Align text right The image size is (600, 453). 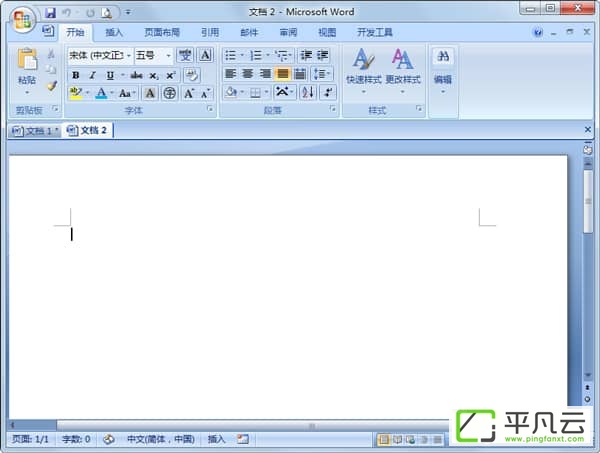(x=265, y=73)
